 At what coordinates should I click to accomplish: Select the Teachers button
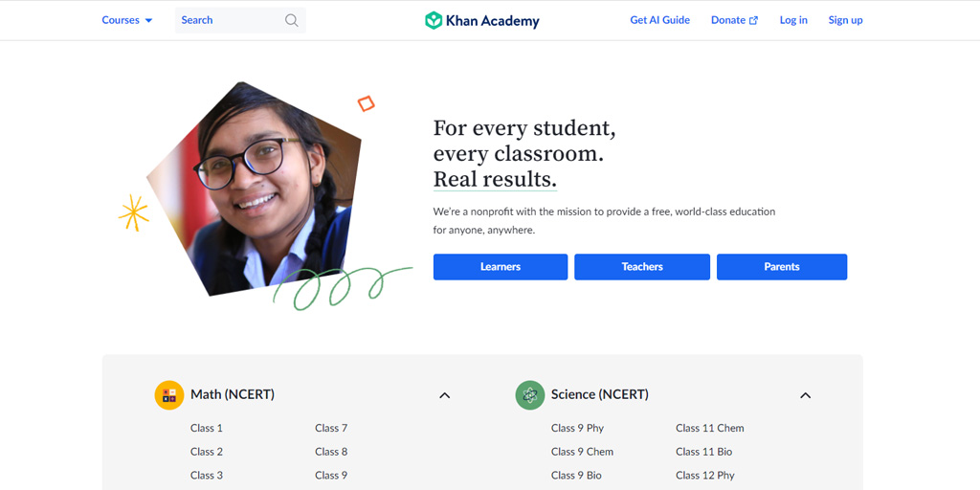click(x=642, y=267)
